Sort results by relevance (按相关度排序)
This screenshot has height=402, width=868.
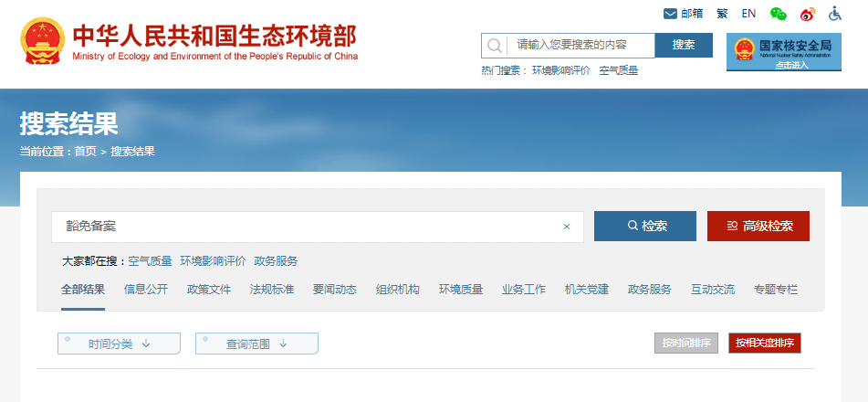765,344
